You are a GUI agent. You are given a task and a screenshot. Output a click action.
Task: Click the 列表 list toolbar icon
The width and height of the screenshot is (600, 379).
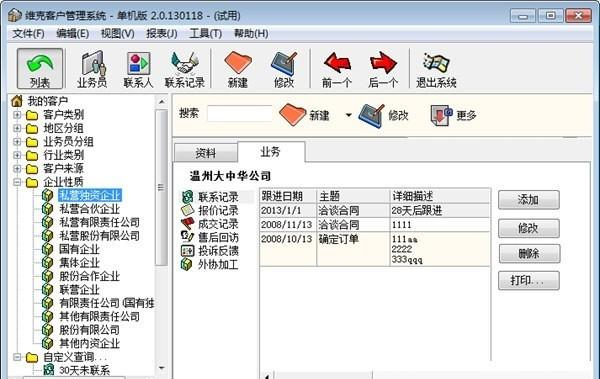pyautogui.click(x=40, y=69)
